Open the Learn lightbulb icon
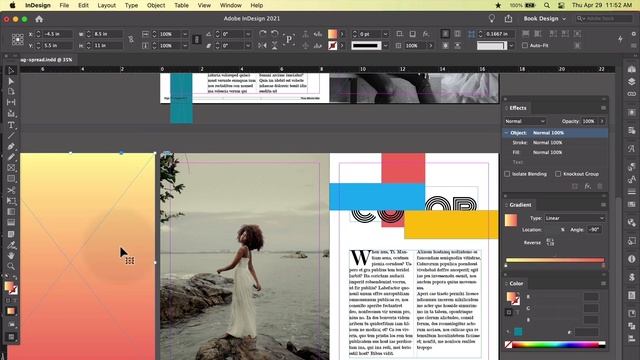Screen dimensions: 640x360 pyautogui.click(x=492, y=18)
